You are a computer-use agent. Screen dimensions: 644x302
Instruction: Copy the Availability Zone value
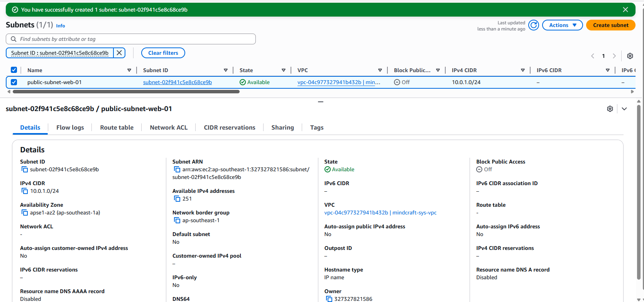tap(25, 213)
